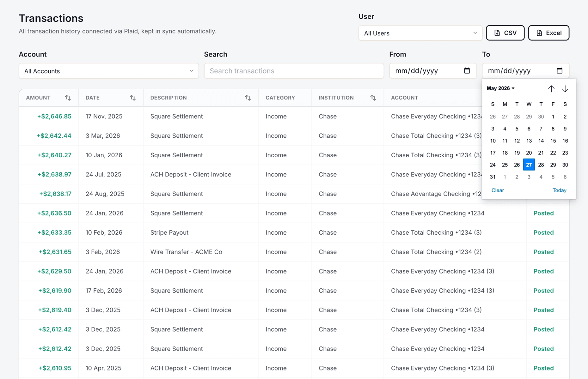Click the +$2,610.95 amount
This screenshot has height=379, width=588.
coord(55,368)
